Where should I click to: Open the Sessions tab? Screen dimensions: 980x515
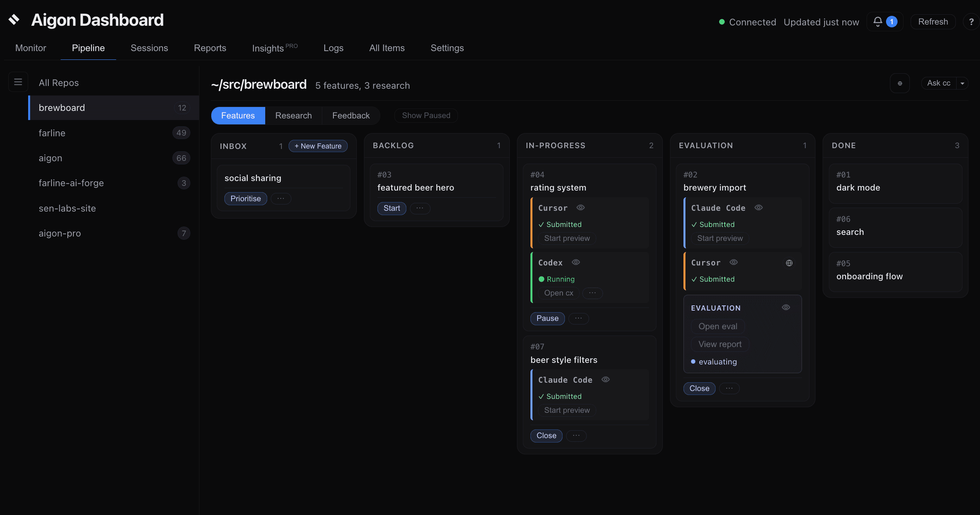(x=149, y=48)
